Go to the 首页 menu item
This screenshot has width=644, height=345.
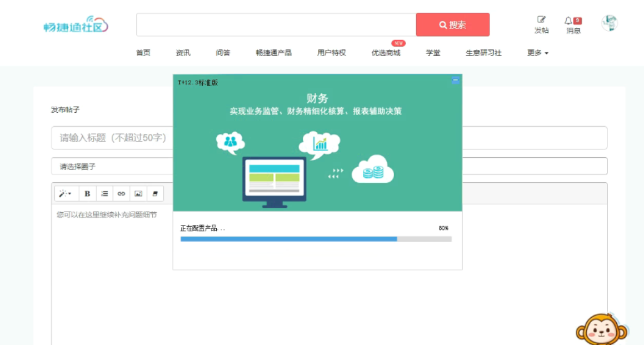pyautogui.click(x=143, y=53)
